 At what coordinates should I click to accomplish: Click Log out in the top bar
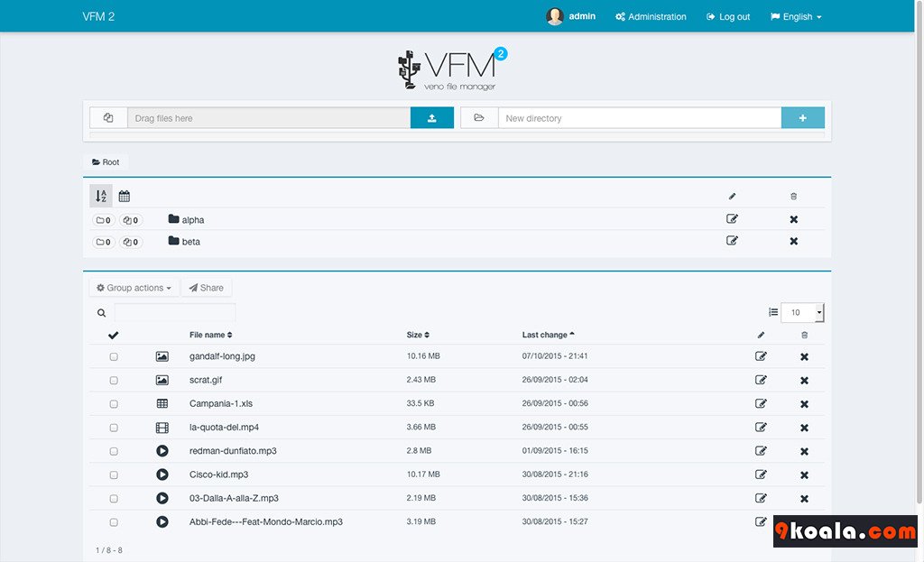pyautogui.click(x=728, y=17)
